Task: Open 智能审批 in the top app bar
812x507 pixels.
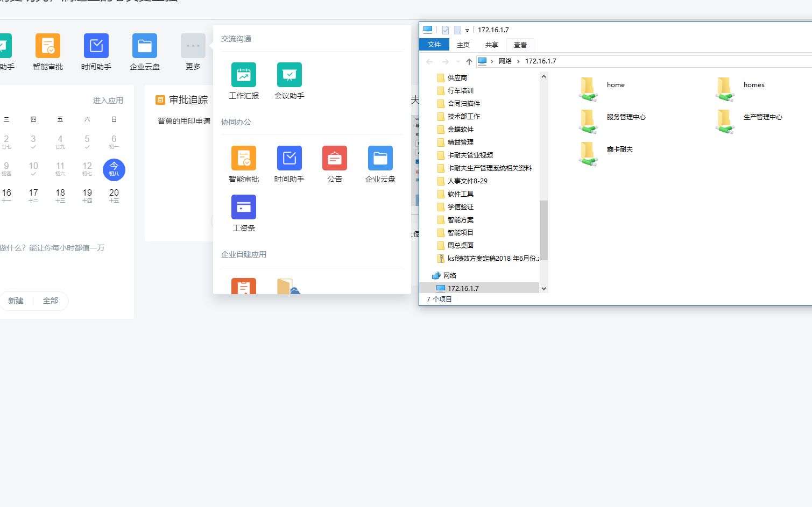Action: (x=48, y=52)
